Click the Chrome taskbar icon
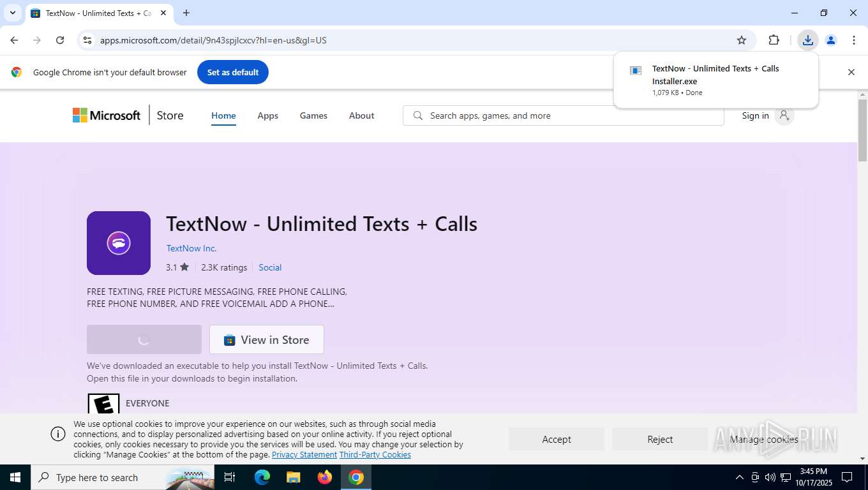 point(356,477)
